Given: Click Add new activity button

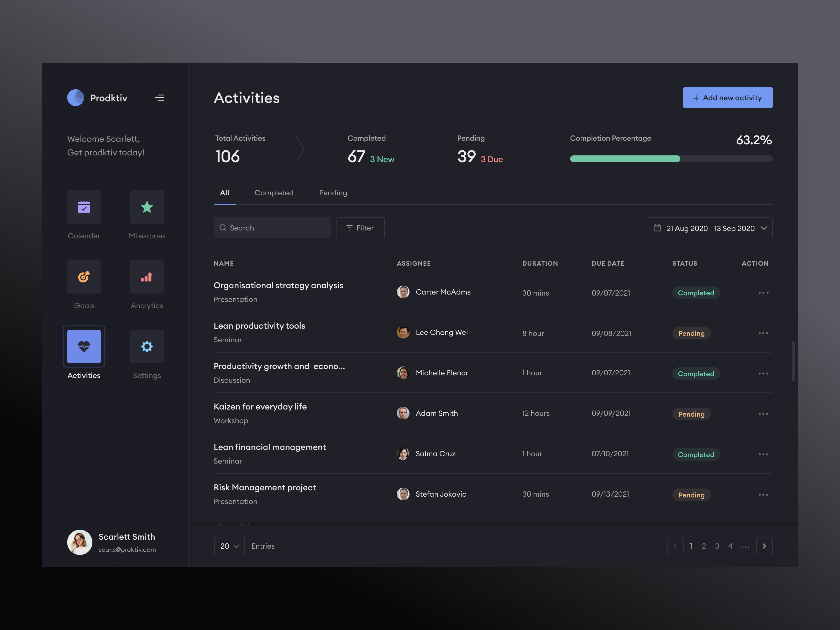Looking at the screenshot, I should tap(728, 97).
